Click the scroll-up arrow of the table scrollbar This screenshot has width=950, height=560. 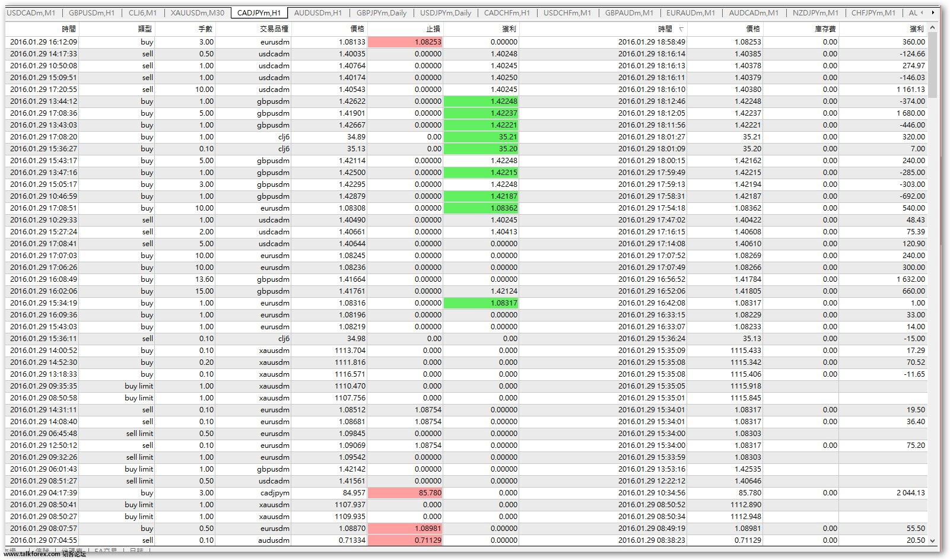pos(932,28)
